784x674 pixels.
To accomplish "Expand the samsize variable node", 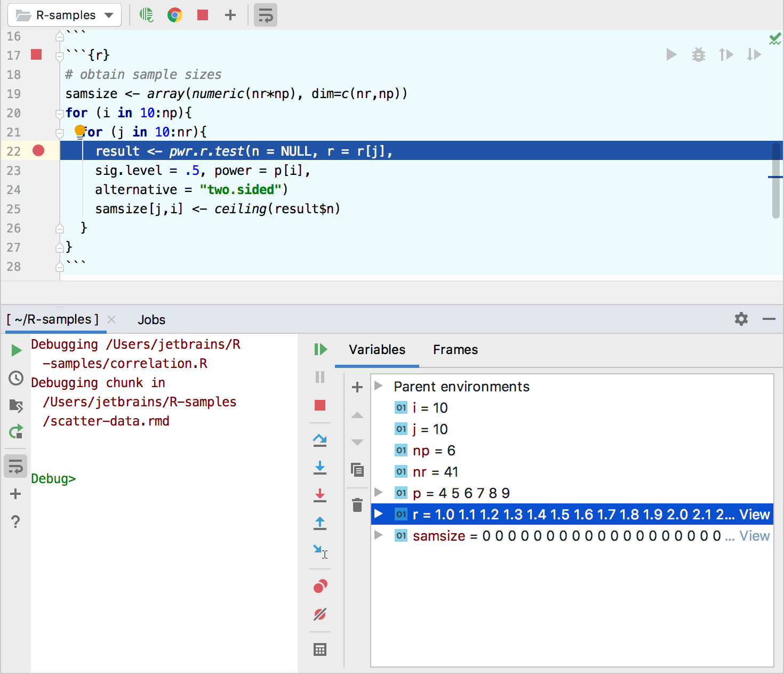I will pyautogui.click(x=378, y=536).
